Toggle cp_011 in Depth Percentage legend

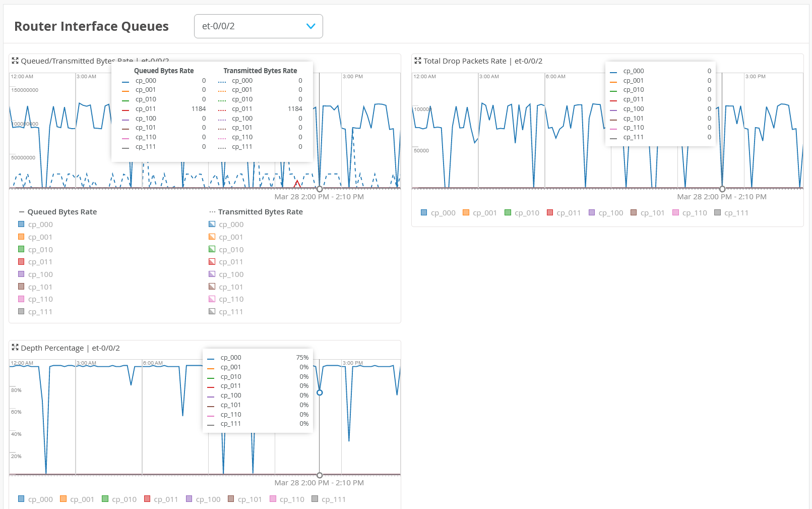pos(161,499)
